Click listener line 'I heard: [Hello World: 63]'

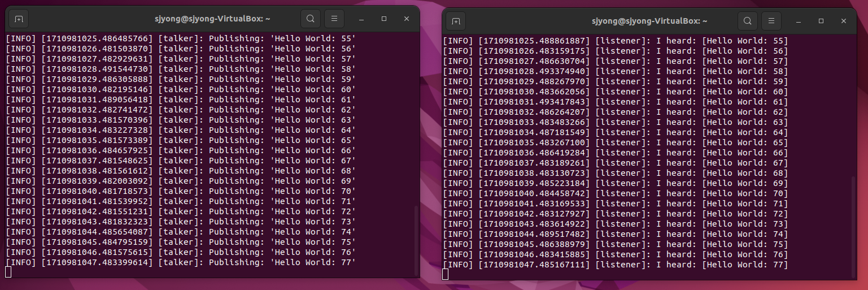coord(615,122)
